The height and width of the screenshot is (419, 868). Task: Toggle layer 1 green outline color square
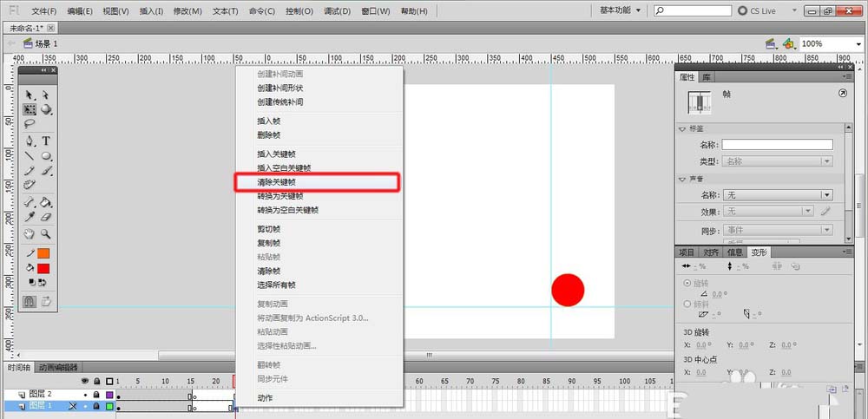click(109, 406)
